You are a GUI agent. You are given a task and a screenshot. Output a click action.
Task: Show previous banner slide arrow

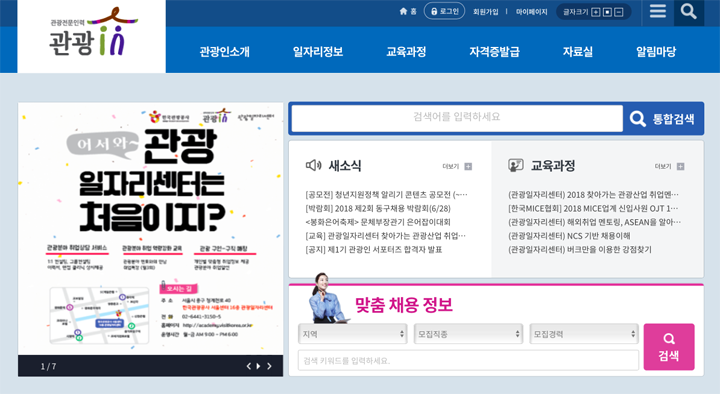click(x=248, y=366)
